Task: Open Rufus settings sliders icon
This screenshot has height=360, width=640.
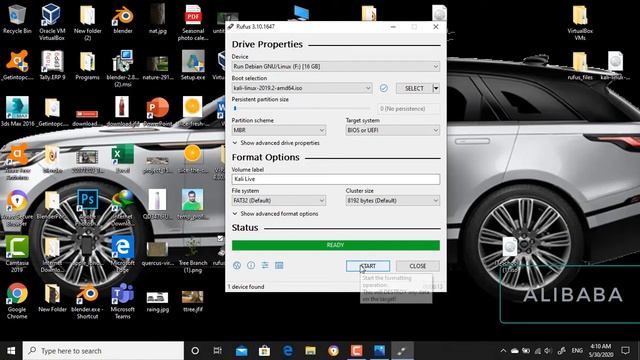Action: click(x=265, y=265)
